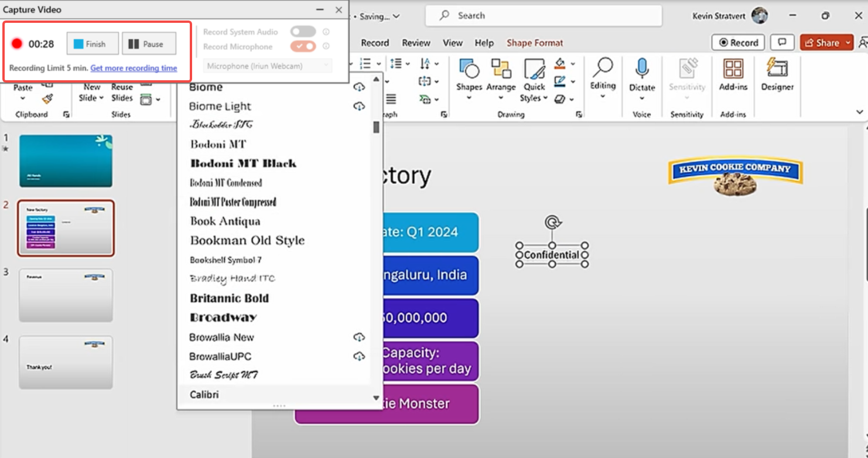Click the Line Spacing icon

point(395,63)
